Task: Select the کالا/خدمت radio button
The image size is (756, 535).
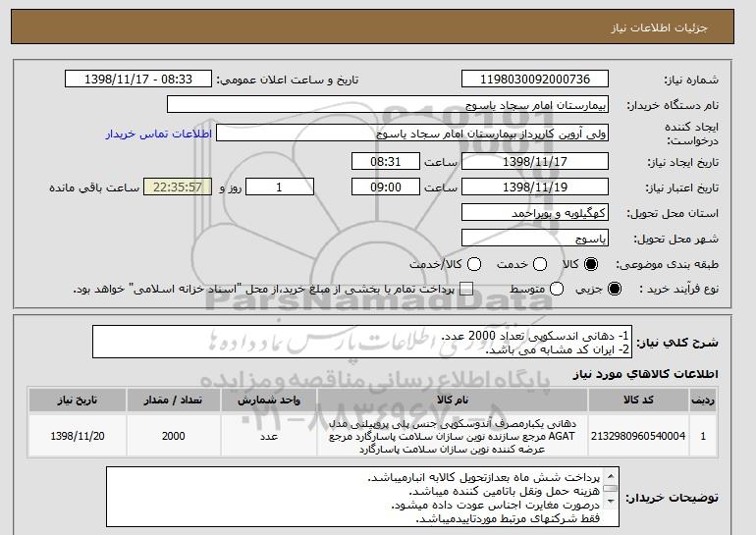Action: click(474, 264)
